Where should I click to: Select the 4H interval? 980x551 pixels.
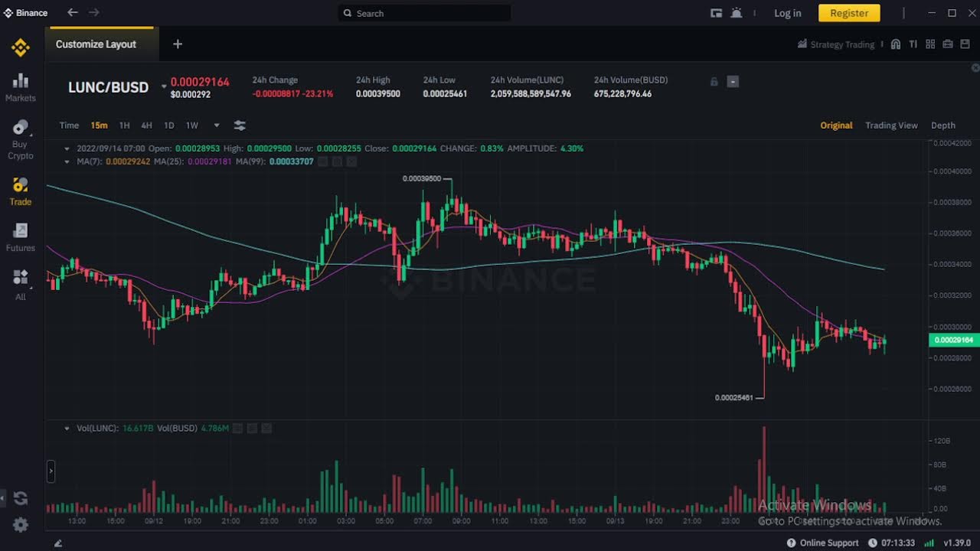146,126
